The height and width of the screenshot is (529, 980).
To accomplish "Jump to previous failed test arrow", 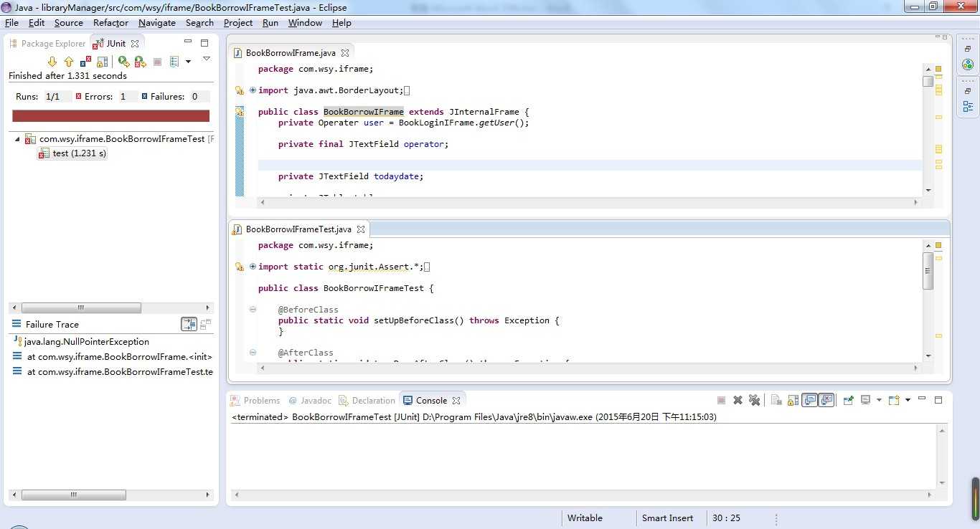I will [69, 62].
